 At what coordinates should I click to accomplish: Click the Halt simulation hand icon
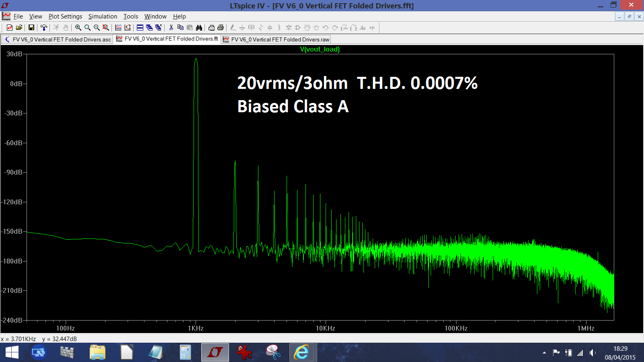[66, 27]
